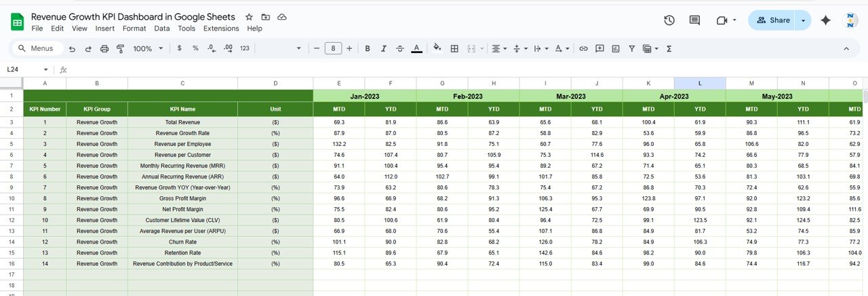This screenshot has height=296, width=868.
Task: Open the name box dropdown arrow
Action: pyautogui.click(x=46, y=70)
